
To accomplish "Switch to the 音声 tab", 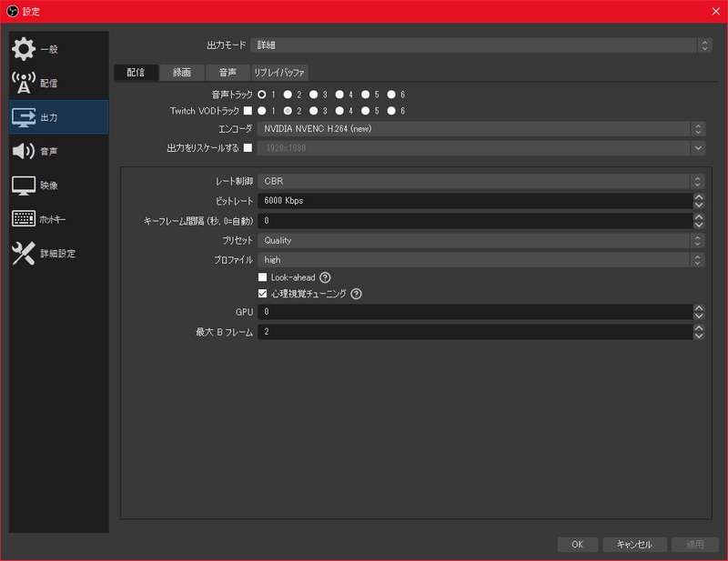I will pos(227,73).
